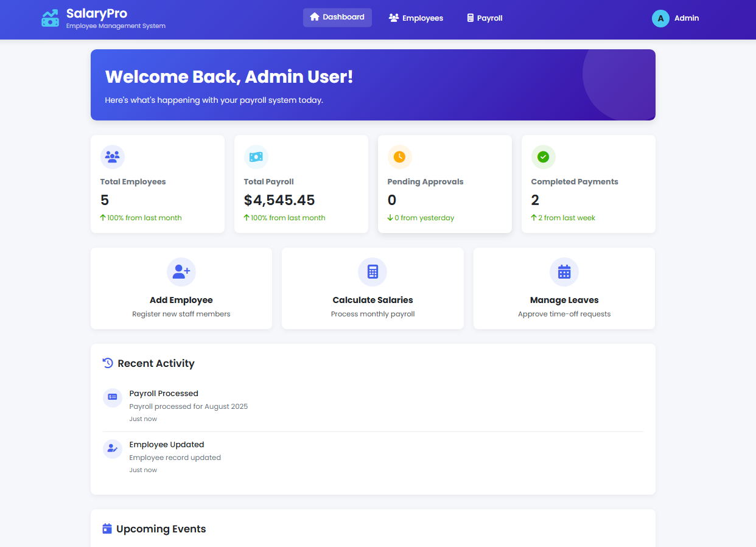Click the Completed Payments checkmark icon
Viewport: 756px width, 547px height.
543,157
